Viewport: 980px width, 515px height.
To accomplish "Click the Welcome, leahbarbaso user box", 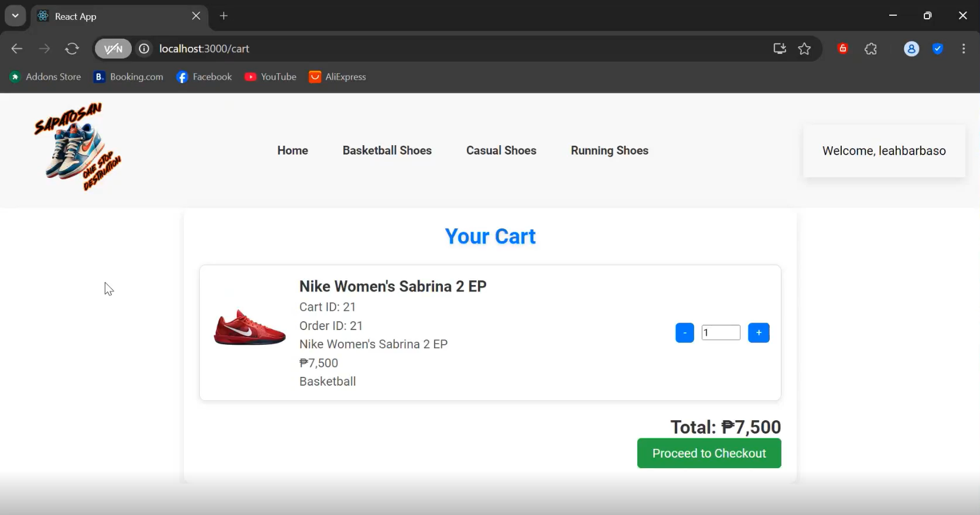I will coord(884,150).
